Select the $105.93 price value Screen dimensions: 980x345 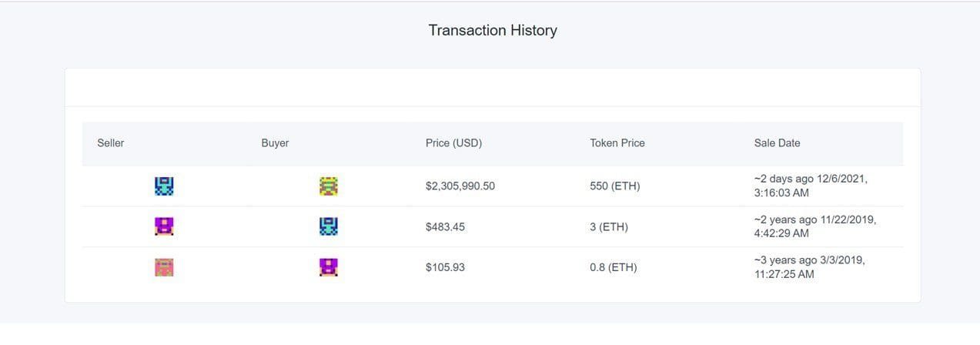[445, 268]
